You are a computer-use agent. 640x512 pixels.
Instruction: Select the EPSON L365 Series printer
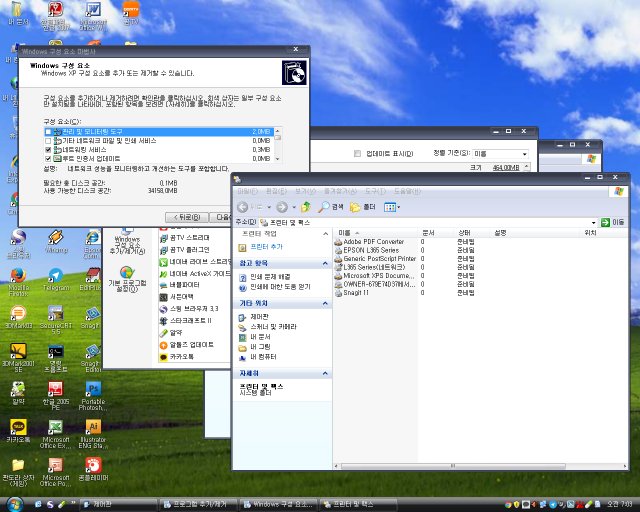[x=371, y=250]
